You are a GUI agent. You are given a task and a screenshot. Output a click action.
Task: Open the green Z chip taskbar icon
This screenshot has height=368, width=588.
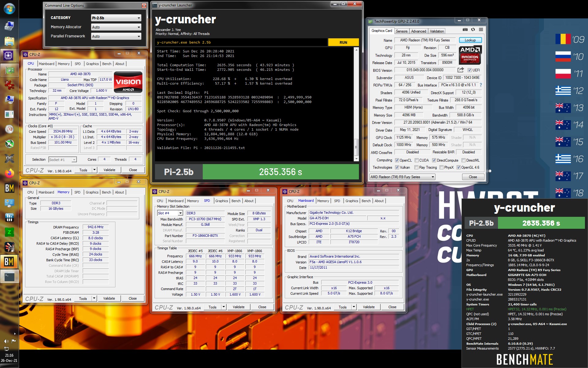[x=9, y=232]
